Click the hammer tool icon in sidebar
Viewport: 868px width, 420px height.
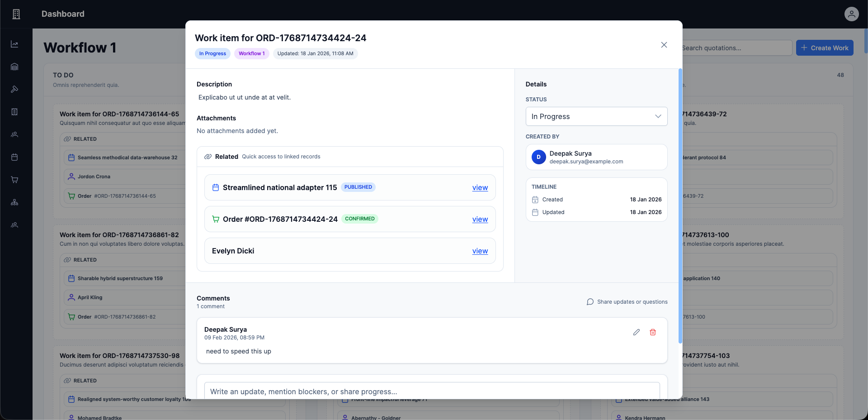pos(14,89)
